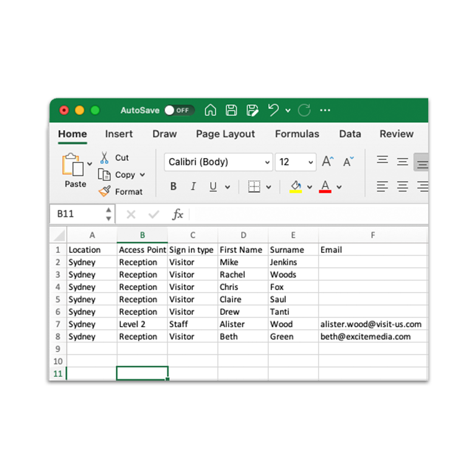Click the formula bar confirm checkmark
Screen dimensions: 476x476
coord(154,214)
